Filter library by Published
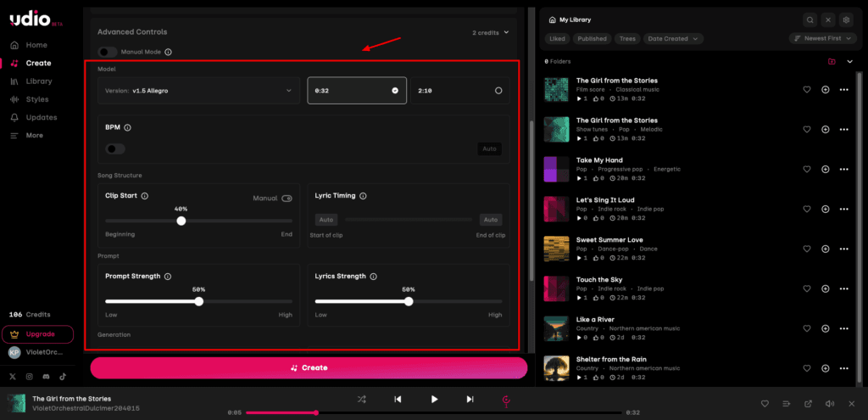This screenshot has width=868, height=420. click(592, 39)
